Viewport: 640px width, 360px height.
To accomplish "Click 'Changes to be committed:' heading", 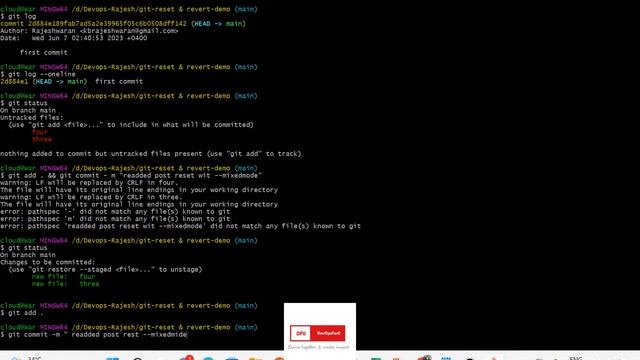I will click(x=47, y=262).
